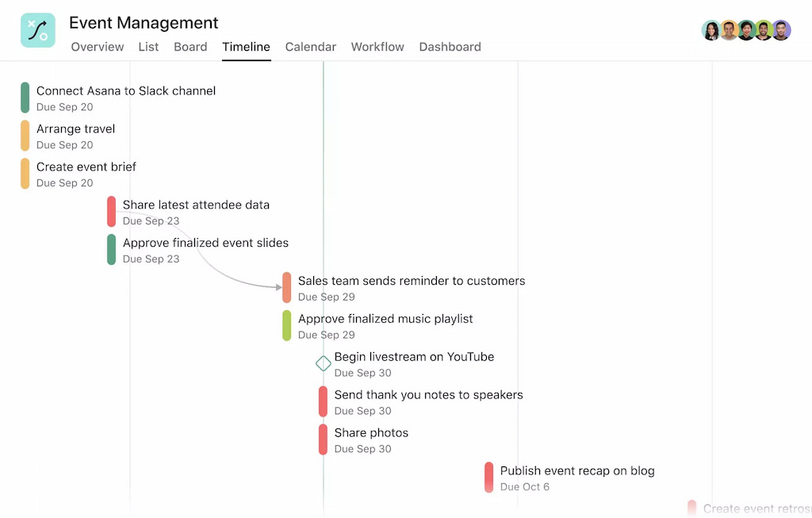Click the Event Management project title
The height and width of the screenshot is (518, 812).
click(144, 22)
